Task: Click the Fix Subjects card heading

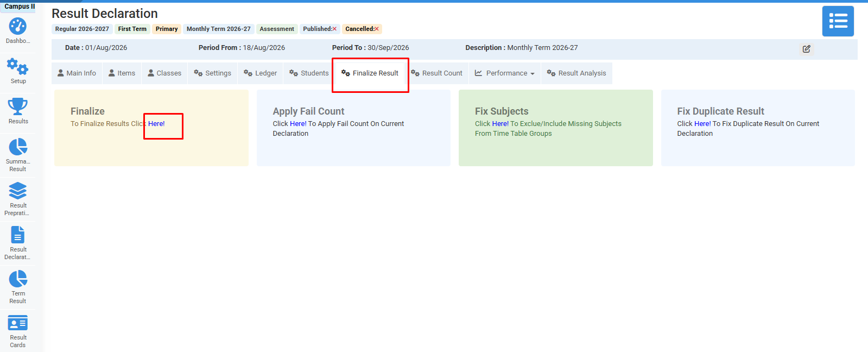Action: (502, 111)
